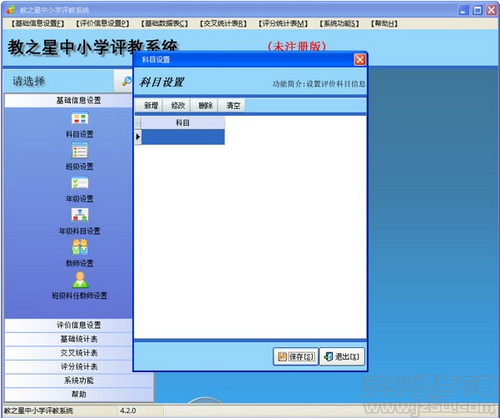Close the 科目设置 dialog with the red X

pos(360,60)
